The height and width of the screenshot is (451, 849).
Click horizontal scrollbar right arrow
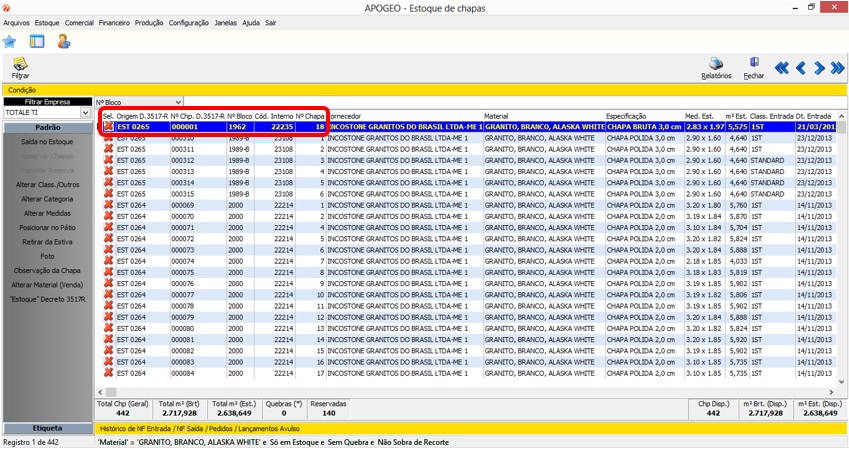point(831,392)
